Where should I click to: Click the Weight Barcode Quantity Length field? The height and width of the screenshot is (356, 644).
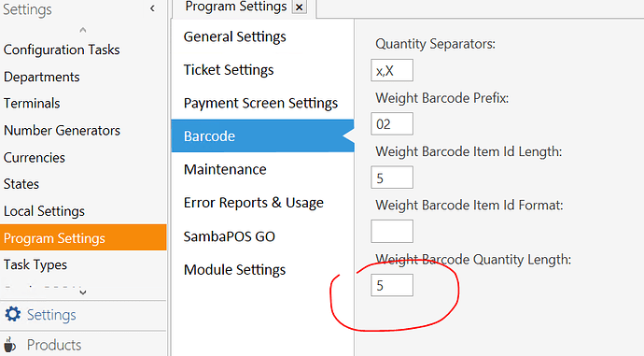pos(392,285)
